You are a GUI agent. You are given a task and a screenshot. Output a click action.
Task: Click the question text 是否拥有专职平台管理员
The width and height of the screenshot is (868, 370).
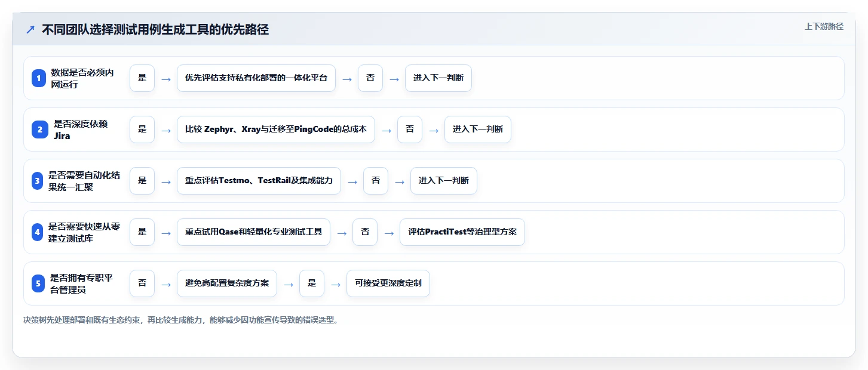pyautogui.click(x=82, y=283)
